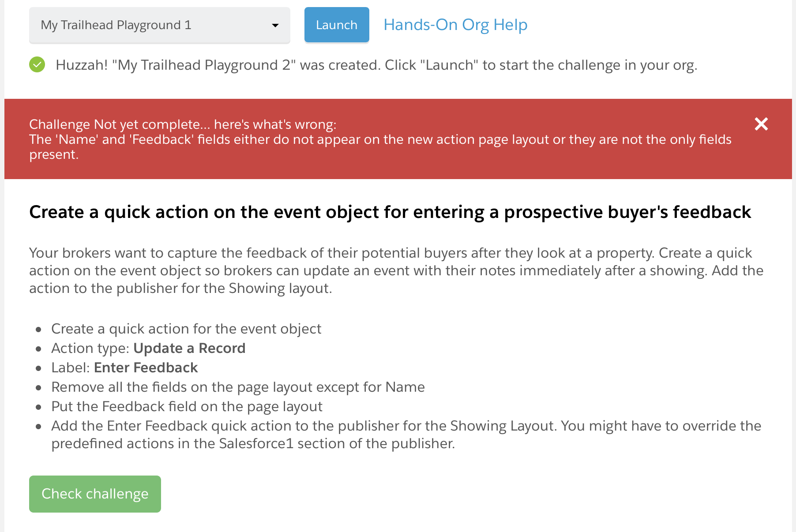Click the quick action bullet item

click(186, 329)
